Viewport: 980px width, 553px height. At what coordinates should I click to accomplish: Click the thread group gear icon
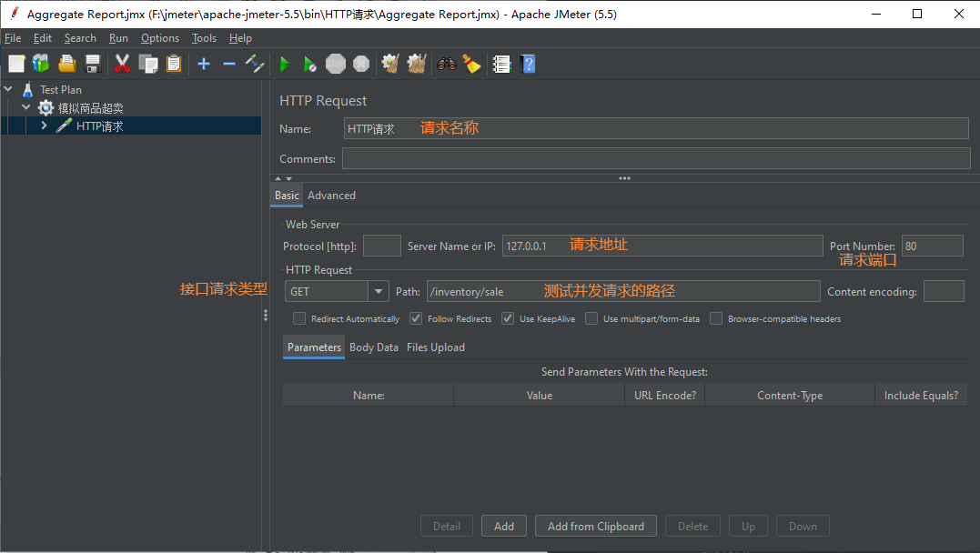tap(45, 108)
